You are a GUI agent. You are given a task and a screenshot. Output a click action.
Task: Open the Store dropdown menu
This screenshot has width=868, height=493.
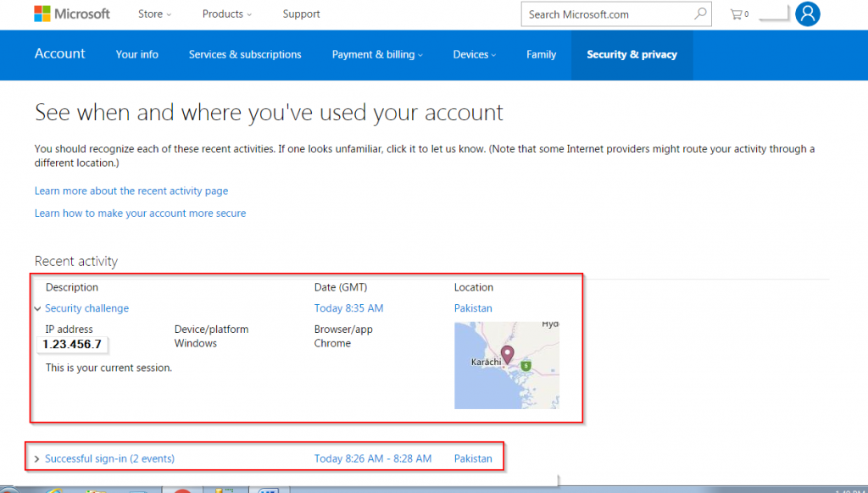[x=154, y=14]
